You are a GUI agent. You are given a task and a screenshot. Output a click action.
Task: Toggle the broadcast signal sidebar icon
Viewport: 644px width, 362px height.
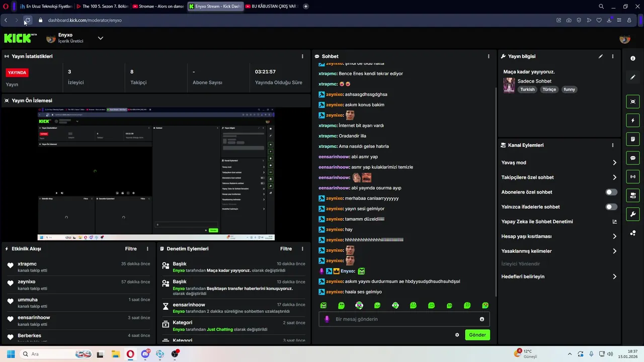pos(633,176)
